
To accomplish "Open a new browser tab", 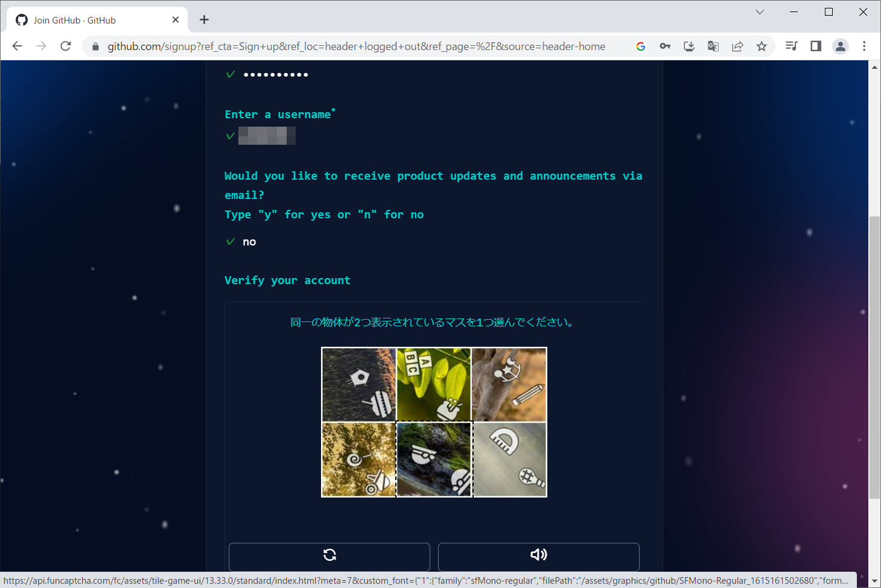I will click(205, 20).
